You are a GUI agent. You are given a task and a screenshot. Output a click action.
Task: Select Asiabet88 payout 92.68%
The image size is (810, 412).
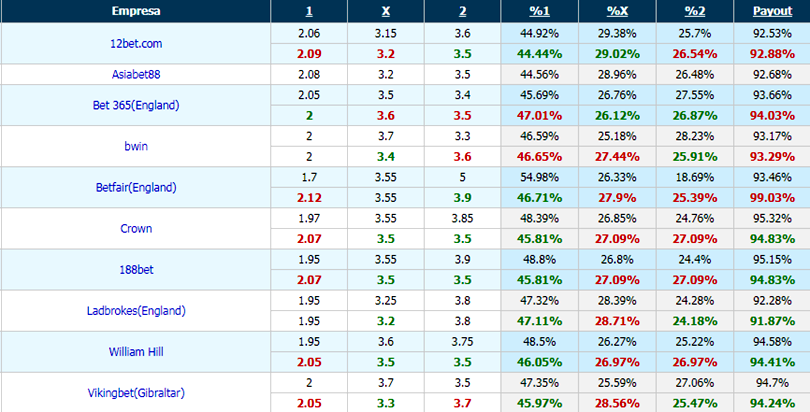pos(772,74)
